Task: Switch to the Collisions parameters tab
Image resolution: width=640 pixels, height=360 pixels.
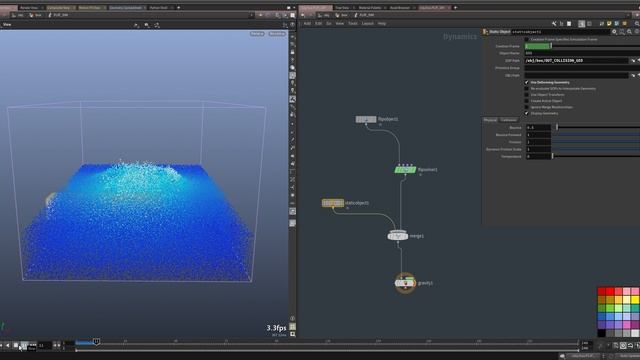Action: click(508, 120)
